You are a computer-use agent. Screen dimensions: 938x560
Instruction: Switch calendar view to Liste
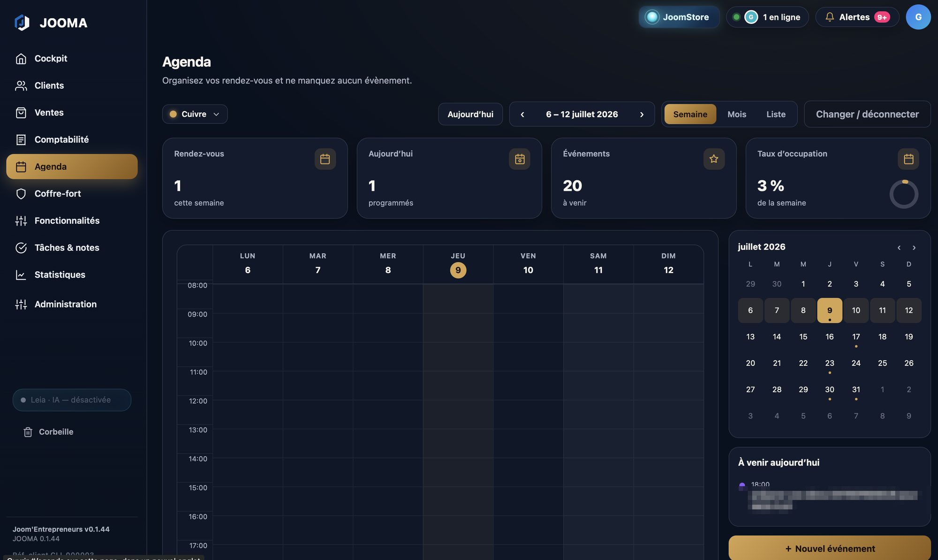(x=776, y=114)
